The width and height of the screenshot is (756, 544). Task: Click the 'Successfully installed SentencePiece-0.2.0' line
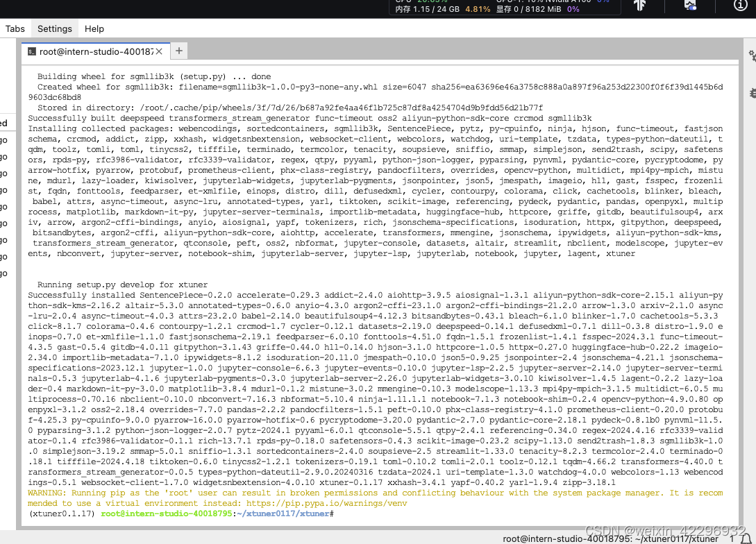375,295
